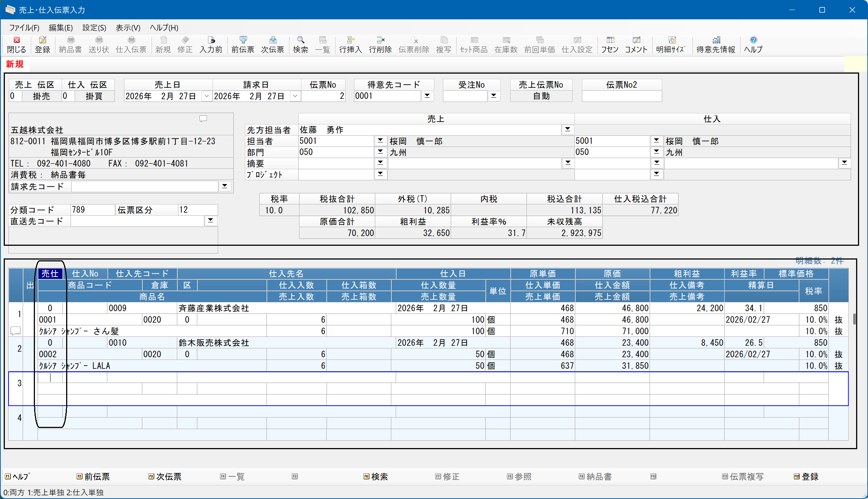
Task: Delete a row with 行削除 icon
Action: [380, 45]
